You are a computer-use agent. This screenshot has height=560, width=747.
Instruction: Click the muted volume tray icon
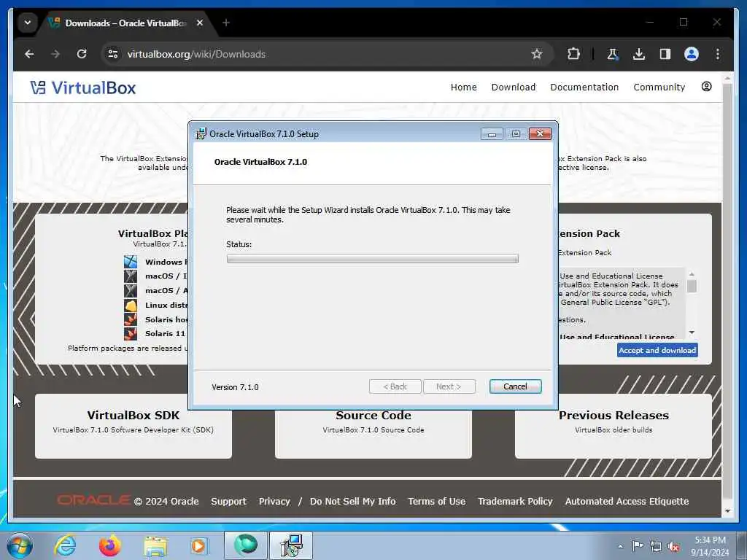pos(673,546)
